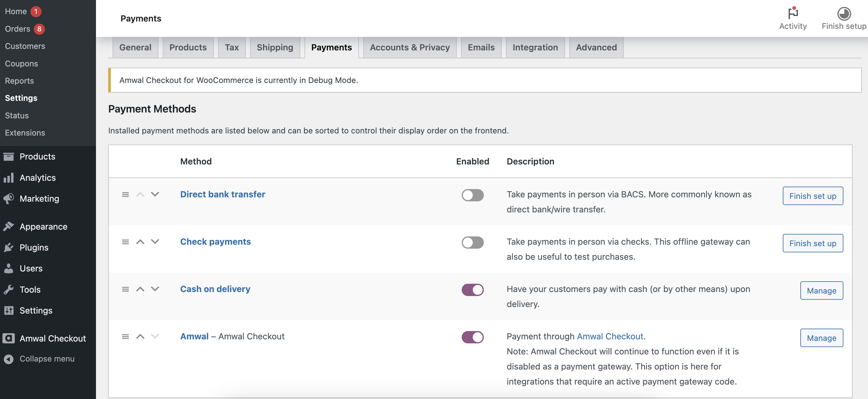868x399 pixels.
Task: Open the Accounts & Privacy tab
Action: tap(409, 47)
